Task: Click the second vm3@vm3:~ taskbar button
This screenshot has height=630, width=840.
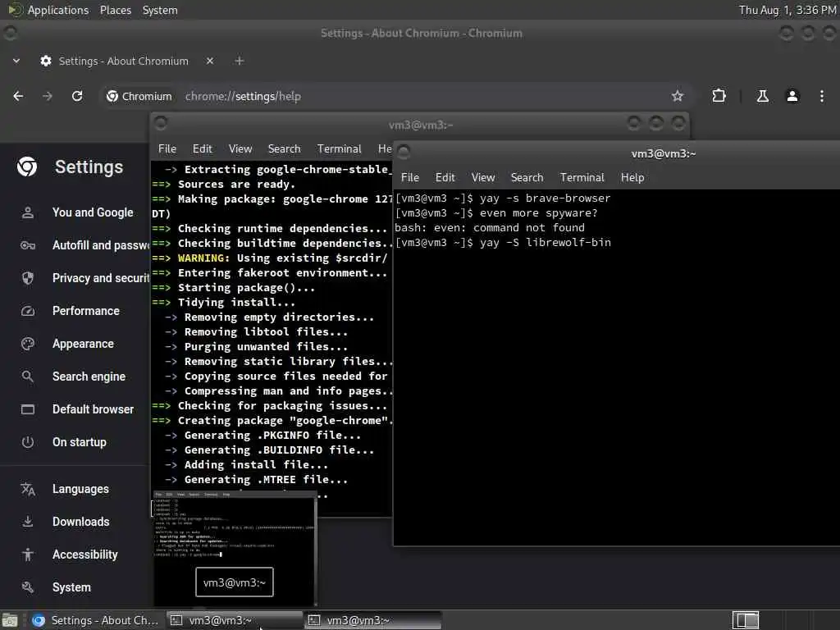Action: pos(373,620)
